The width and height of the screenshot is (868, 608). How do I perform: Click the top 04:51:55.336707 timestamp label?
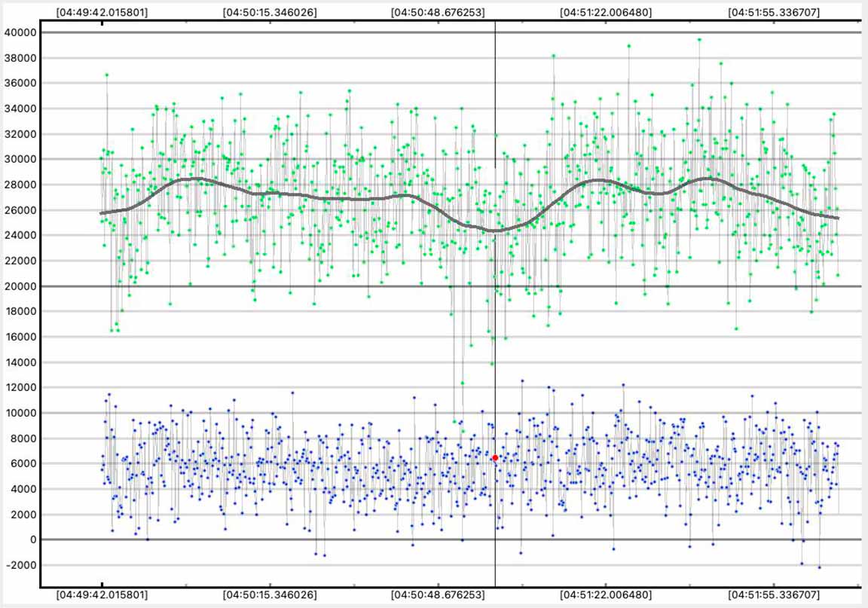point(773,12)
